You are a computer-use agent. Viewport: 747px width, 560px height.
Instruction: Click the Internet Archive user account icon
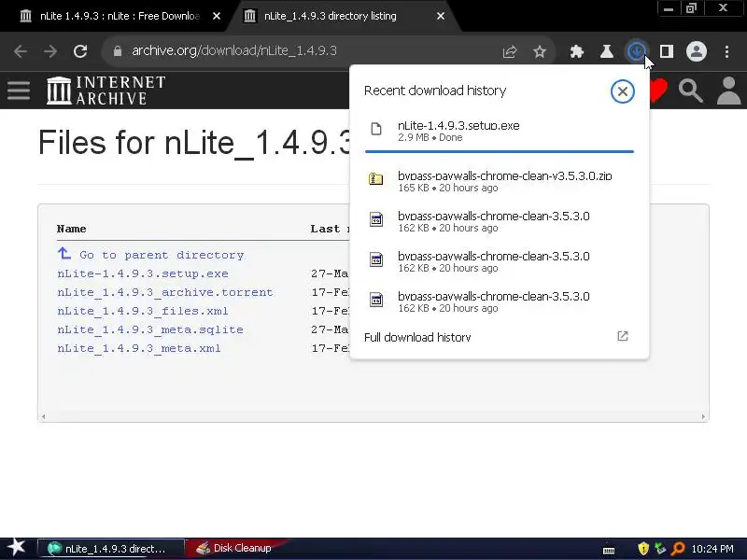729,91
